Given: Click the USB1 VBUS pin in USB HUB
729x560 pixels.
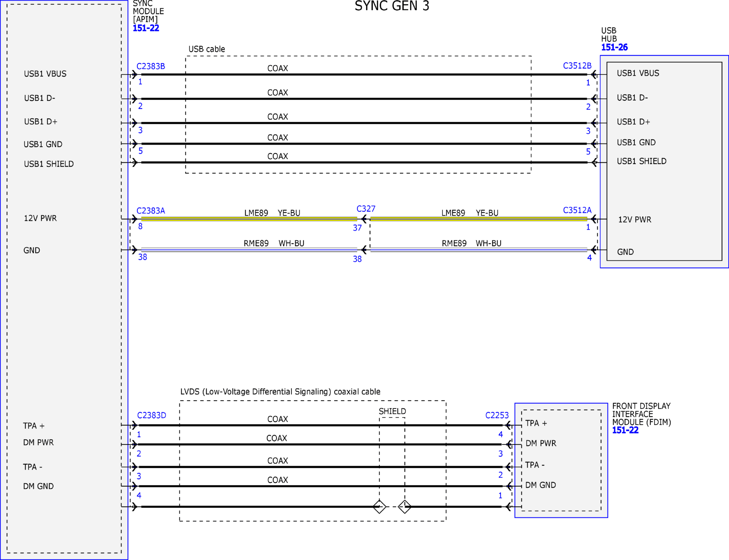Looking at the screenshot, I should 638,73.
